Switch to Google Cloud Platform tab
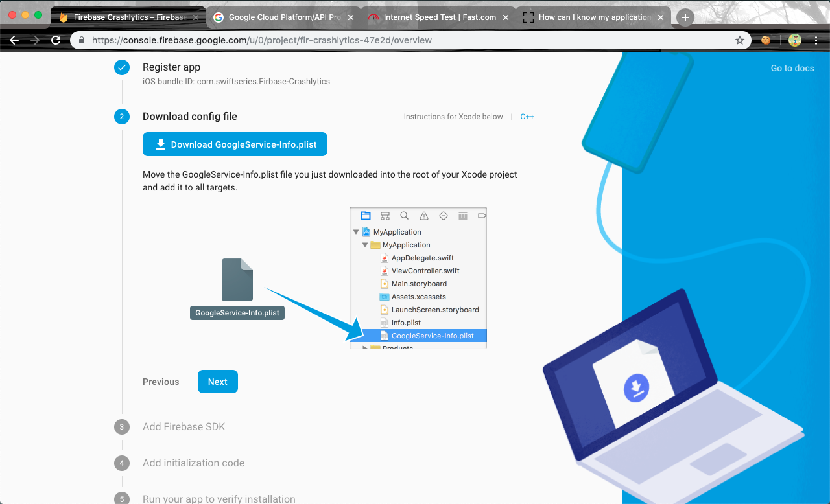830x504 pixels. (284, 17)
